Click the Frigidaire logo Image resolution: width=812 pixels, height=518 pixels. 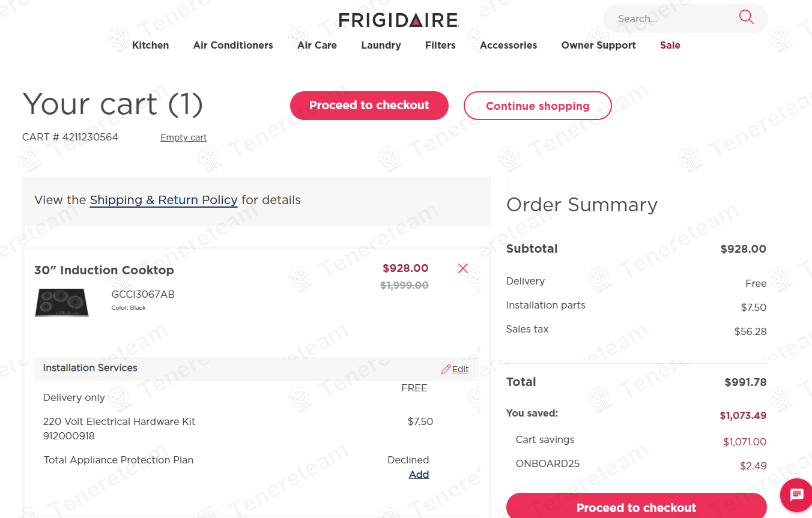coord(399,20)
